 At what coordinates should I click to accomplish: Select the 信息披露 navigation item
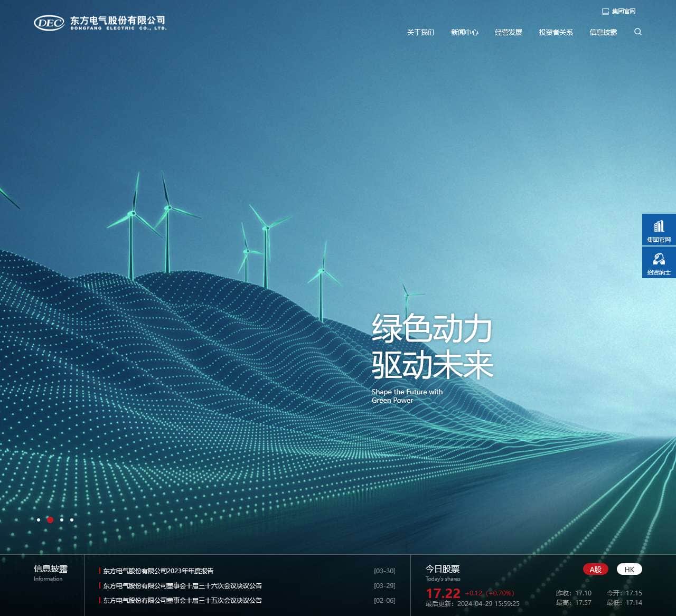click(604, 32)
